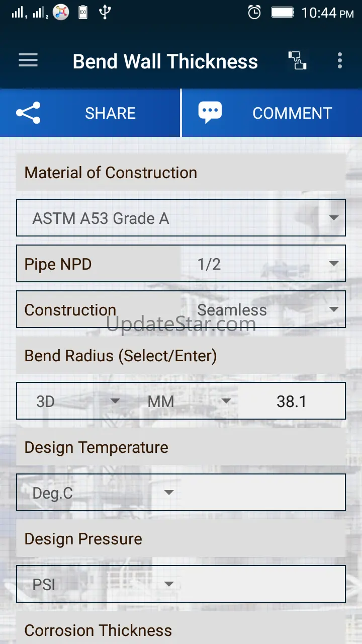
Task: Open the three-dot overflow menu
Action: pyautogui.click(x=340, y=61)
